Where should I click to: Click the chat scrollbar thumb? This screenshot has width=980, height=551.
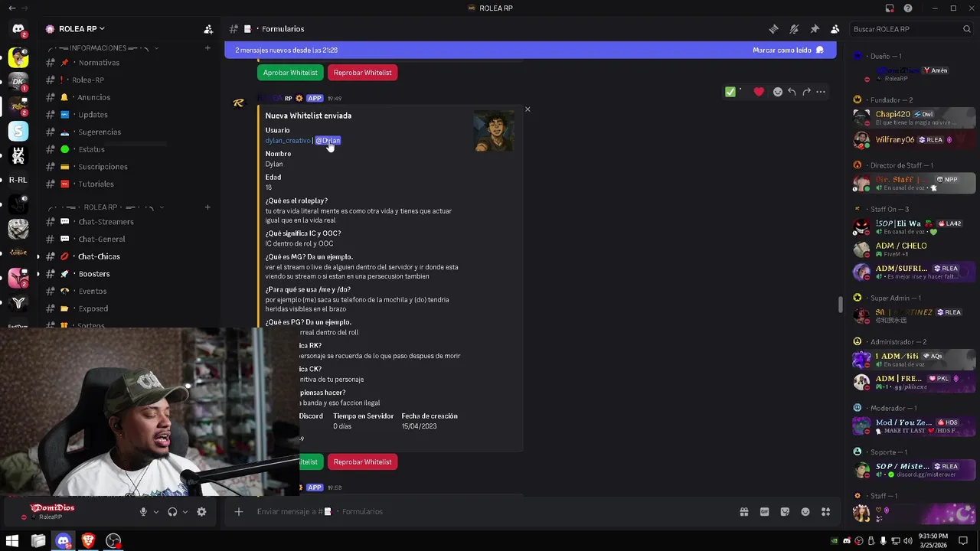[840, 304]
